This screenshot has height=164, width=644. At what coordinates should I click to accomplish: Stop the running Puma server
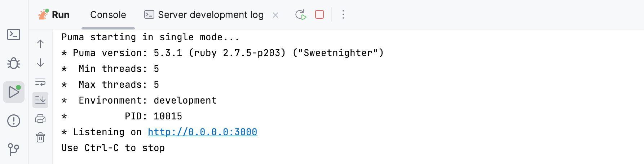pos(319,14)
